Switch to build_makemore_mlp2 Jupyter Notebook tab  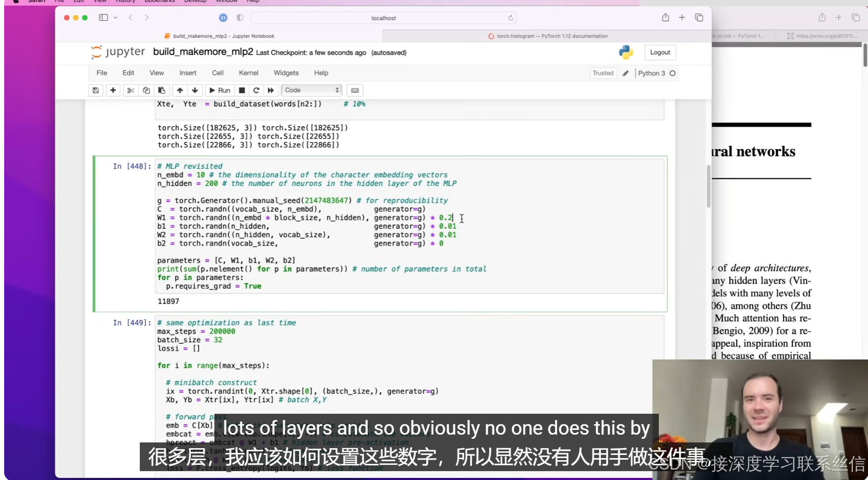219,36
